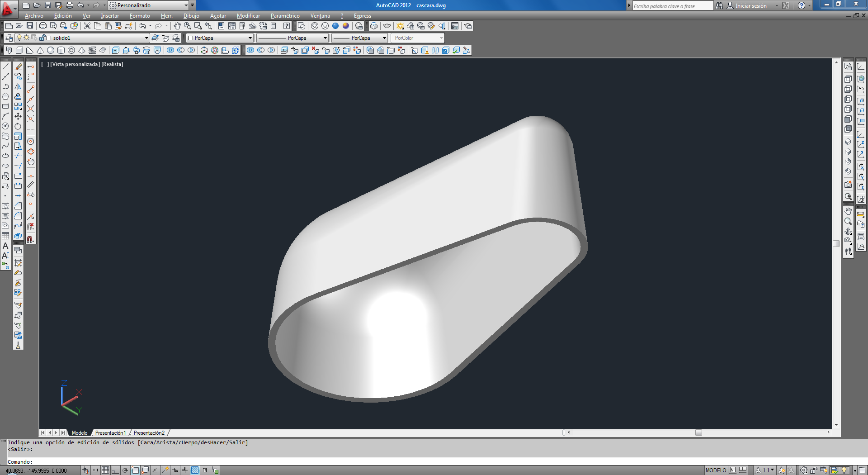The image size is (868, 475).
Task: Click the Save diskette icon in toolbar
Action: coord(30,26)
